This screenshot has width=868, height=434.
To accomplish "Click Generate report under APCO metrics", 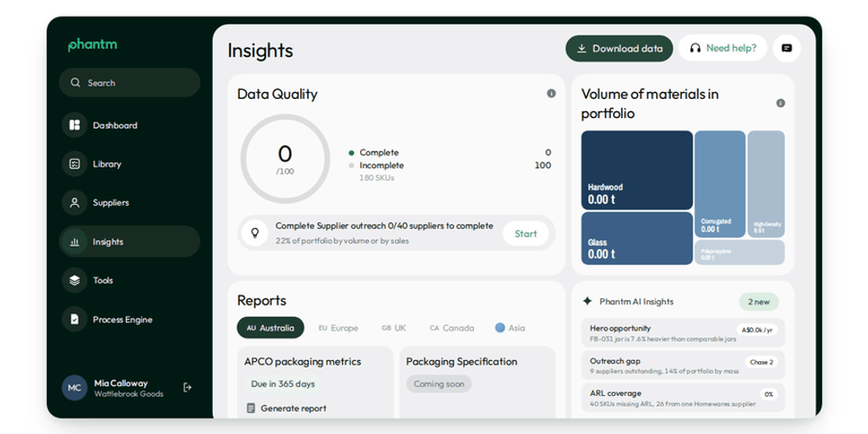I will click(286, 409).
